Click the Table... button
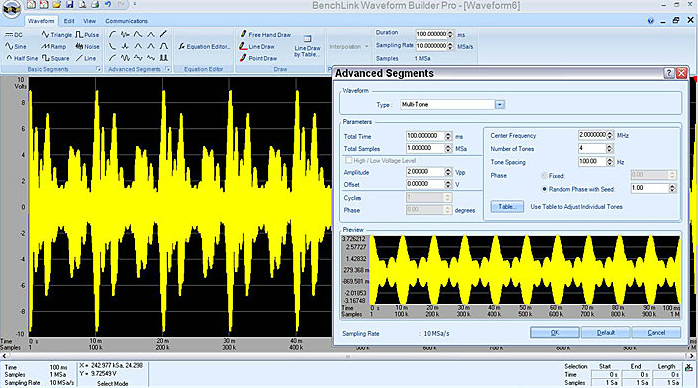This screenshot has width=698, height=388. coord(507,207)
